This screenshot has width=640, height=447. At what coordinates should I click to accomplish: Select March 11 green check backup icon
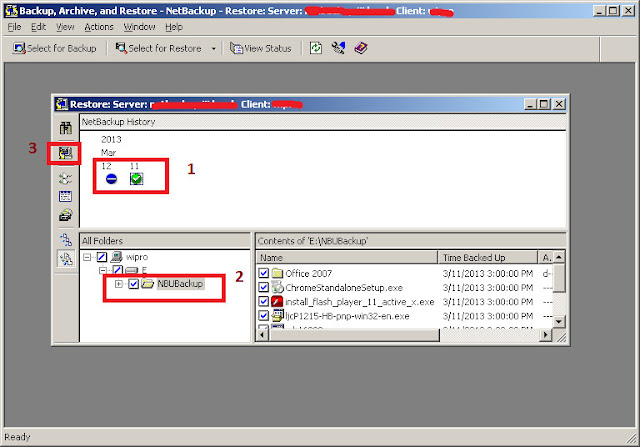click(x=136, y=179)
